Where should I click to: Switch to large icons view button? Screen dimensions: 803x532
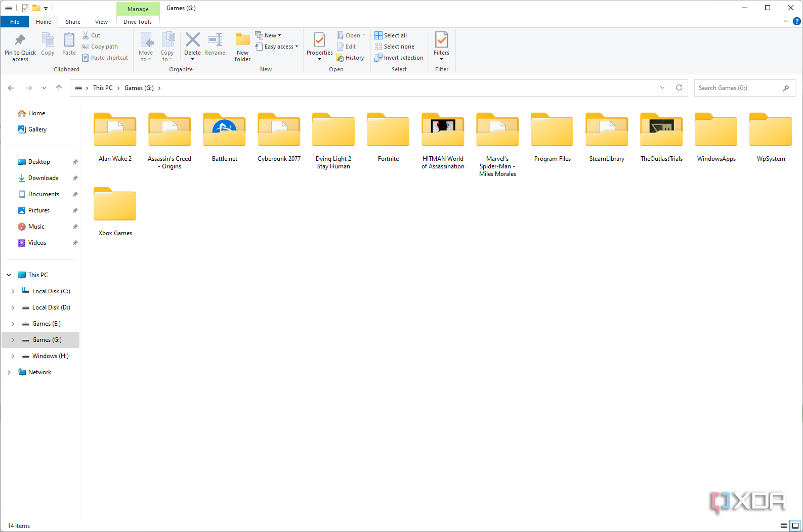point(795,525)
